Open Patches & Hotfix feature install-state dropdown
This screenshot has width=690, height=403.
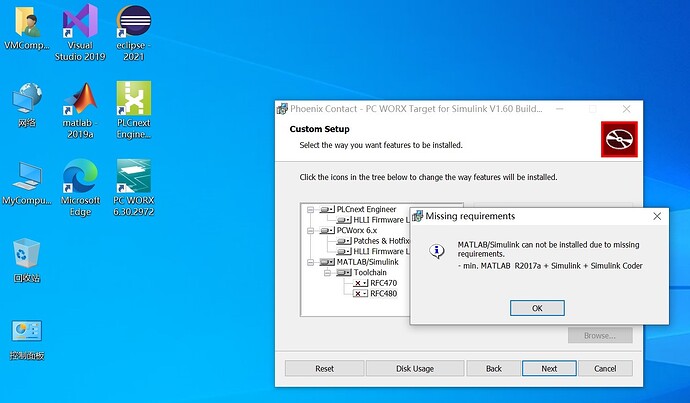pos(344,241)
